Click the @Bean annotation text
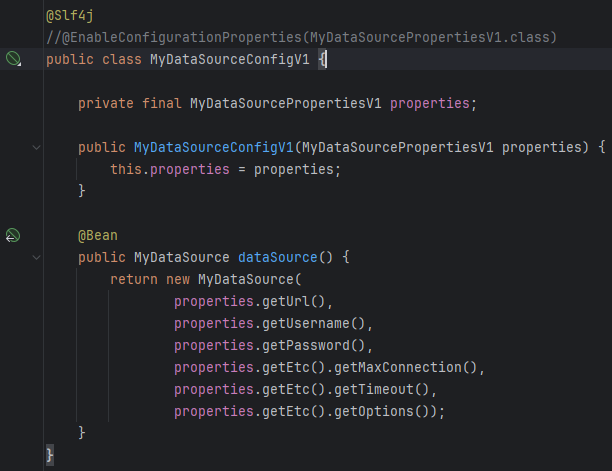The image size is (612, 471). click(98, 235)
